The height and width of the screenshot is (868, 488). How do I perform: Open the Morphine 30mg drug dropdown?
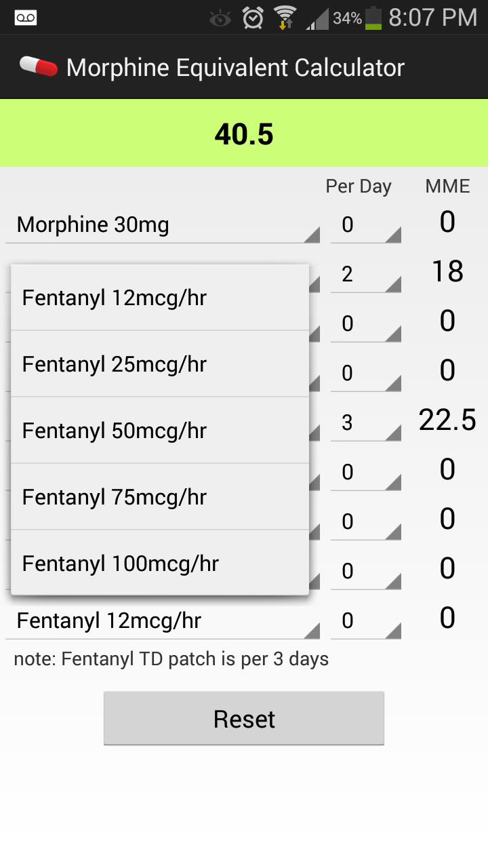pyautogui.click(x=163, y=225)
